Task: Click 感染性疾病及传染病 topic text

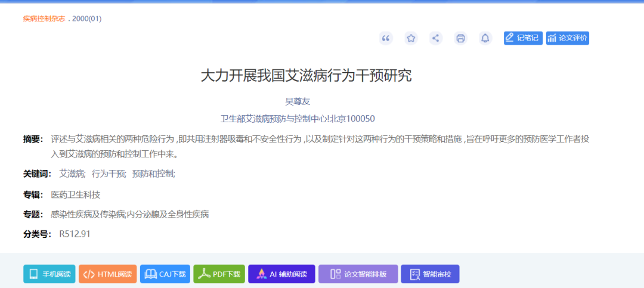Action: (88, 215)
